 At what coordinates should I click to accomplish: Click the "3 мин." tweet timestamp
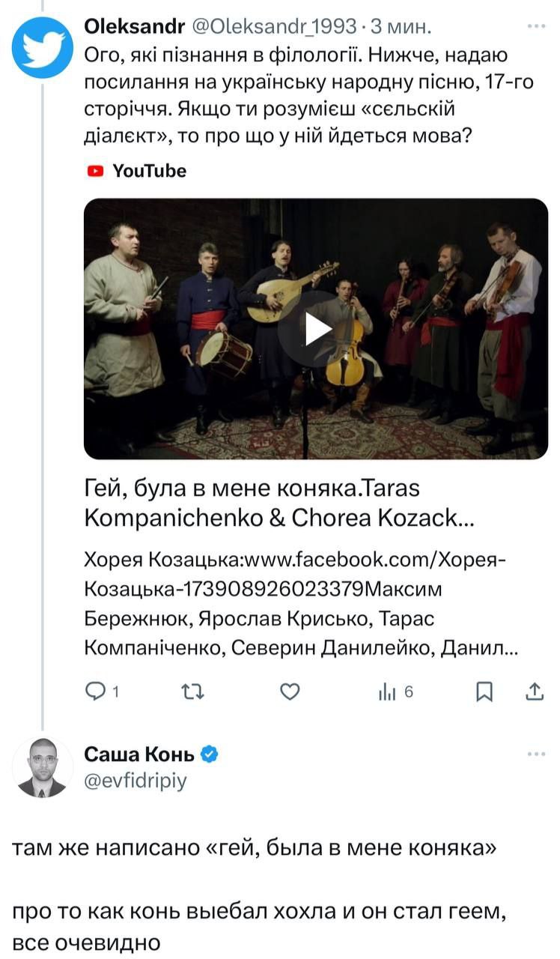(x=402, y=27)
